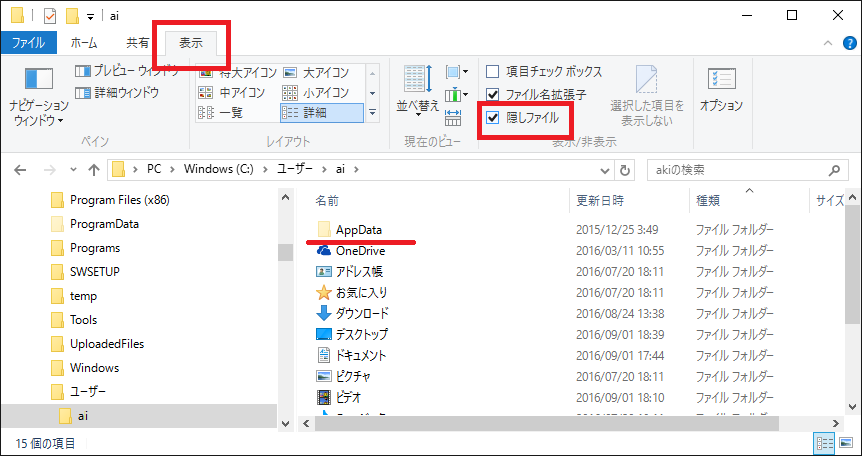Select the Details (詳細) layout option
Screen dimensions: 862x456
click(x=320, y=113)
